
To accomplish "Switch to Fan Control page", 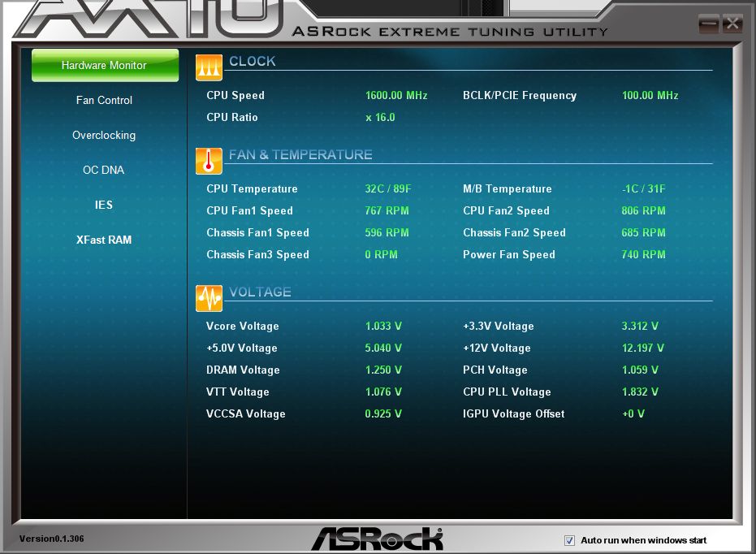I will click(104, 100).
